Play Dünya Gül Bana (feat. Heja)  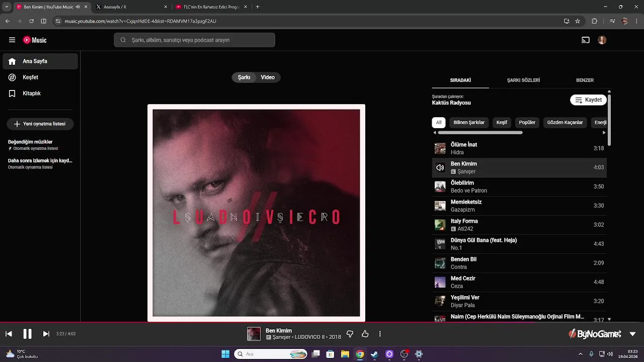tap(519, 244)
